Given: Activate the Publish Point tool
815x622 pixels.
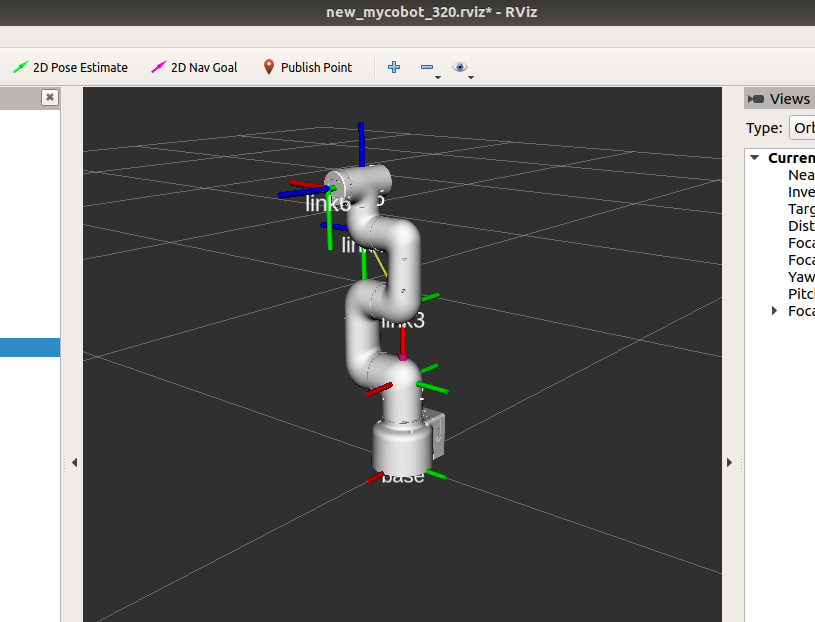Looking at the screenshot, I should coord(307,67).
